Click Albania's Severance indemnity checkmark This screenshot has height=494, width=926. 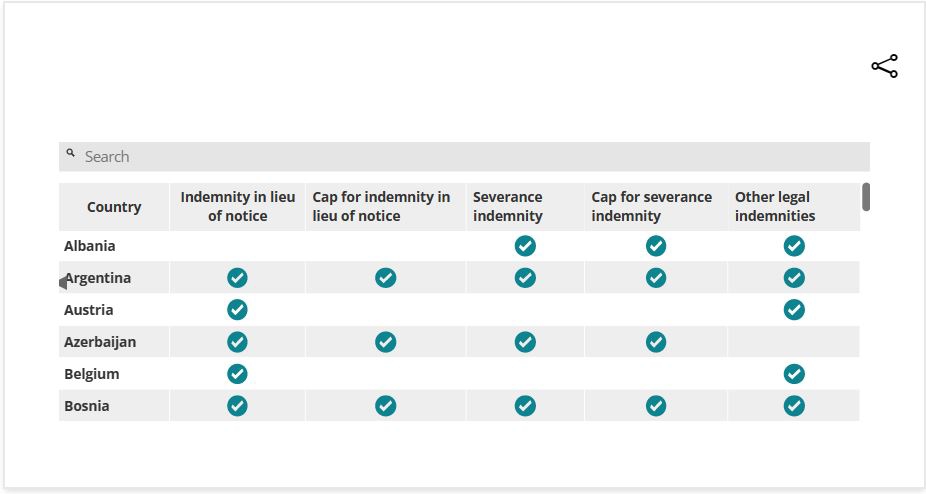click(525, 246)
